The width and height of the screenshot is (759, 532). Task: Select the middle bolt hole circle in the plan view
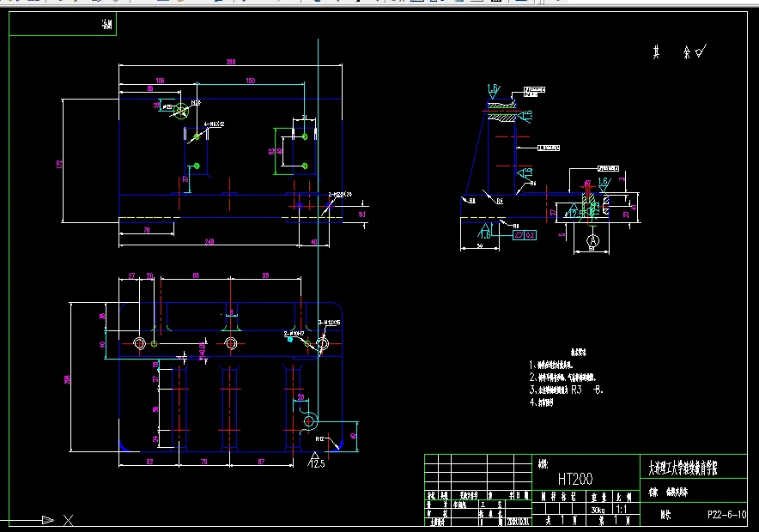(231, 343)
